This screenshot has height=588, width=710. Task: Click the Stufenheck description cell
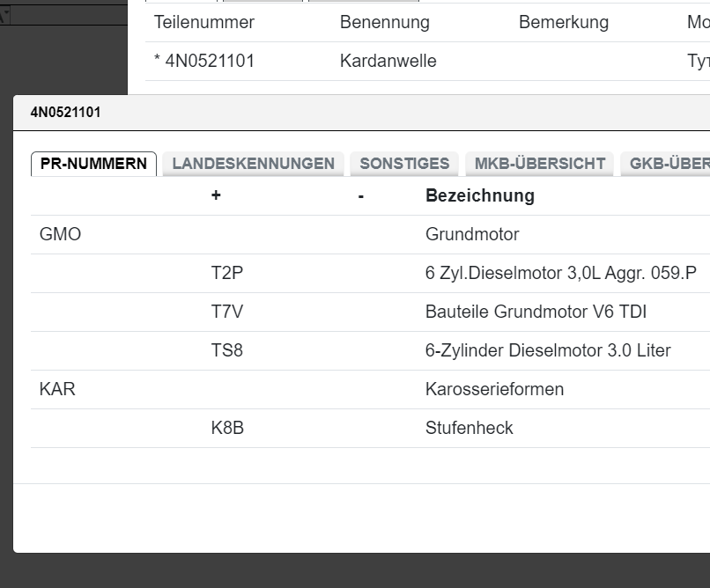tap(469, 429)
